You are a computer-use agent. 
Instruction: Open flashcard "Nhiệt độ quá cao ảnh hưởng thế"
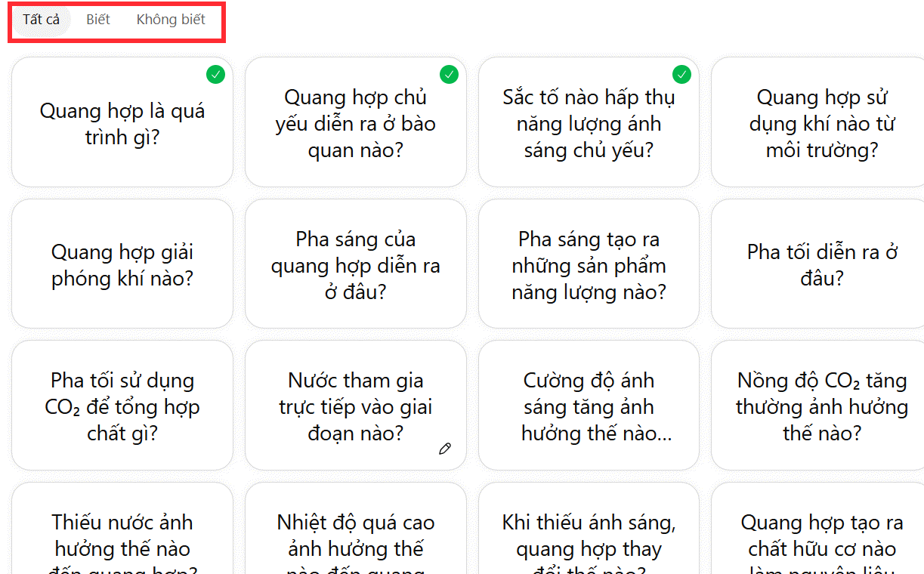pos(356,529)
